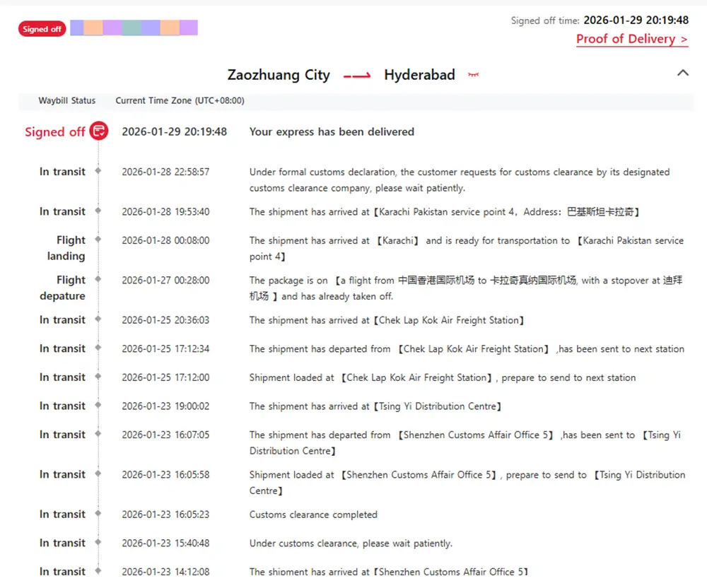
Task: Click the small red icon beside Hyderabad
Action: pyautogui.click(x=473, y=75)
